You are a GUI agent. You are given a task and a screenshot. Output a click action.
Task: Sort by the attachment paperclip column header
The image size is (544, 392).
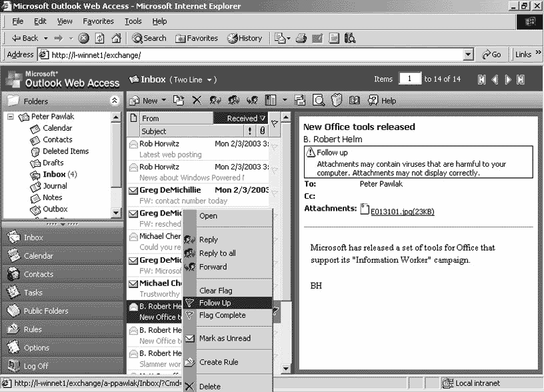pos(262,131)
